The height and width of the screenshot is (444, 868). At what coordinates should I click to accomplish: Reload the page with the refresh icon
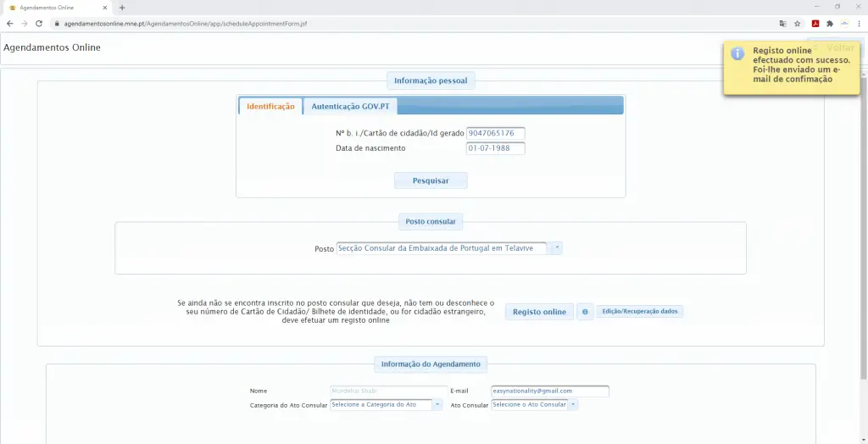tap(39, 24)
